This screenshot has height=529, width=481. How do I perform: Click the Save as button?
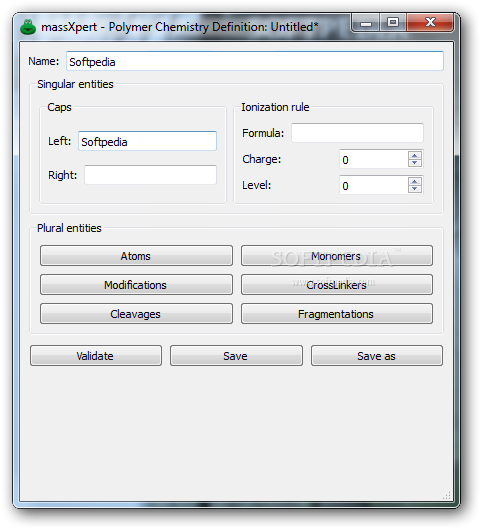click(x=377, y=356)
